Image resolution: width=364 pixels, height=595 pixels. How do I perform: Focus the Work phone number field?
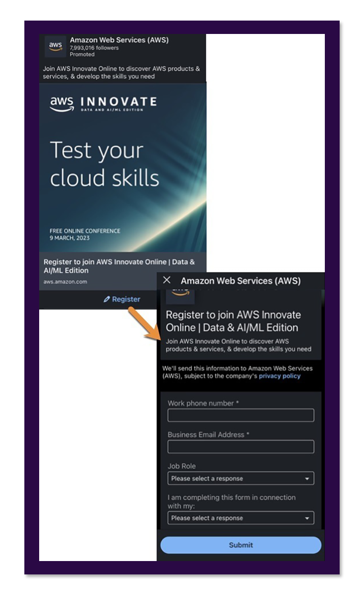[241, 415]
